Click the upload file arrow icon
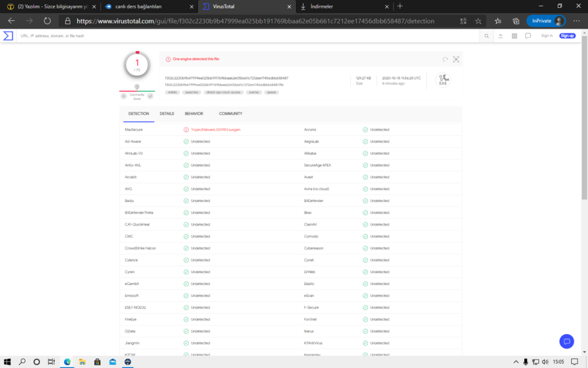This screenshot has width=588, height=368. [x=500, y=36]
